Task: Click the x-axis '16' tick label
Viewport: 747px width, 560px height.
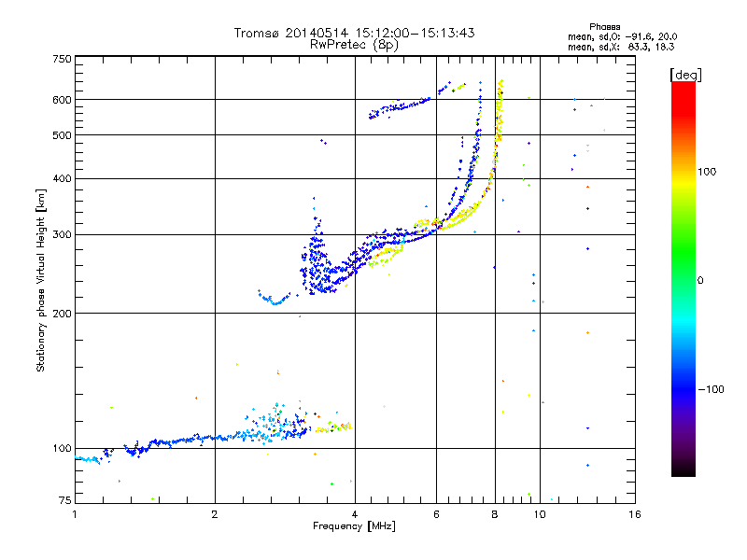Action: [x=635, y=514]
